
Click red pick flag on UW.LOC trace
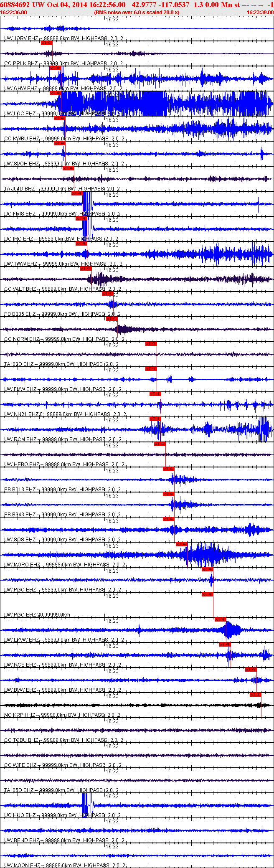point(55,93)
